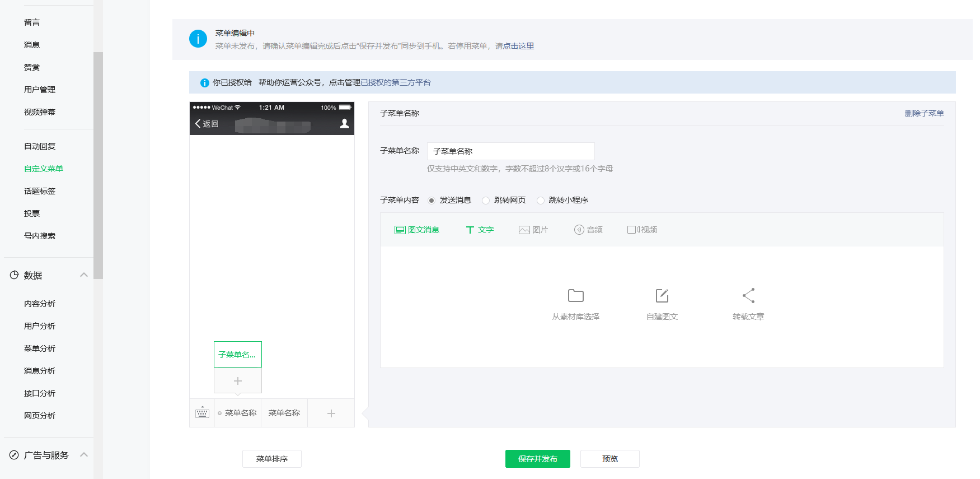980x479 pixels.
Task: Click 点击这里 to disable menu
Action: [518, 46]
